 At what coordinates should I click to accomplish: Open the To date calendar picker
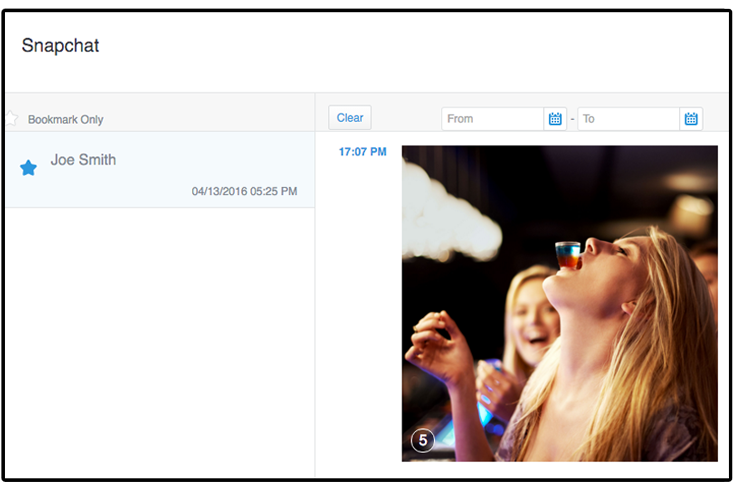(691, 119)
